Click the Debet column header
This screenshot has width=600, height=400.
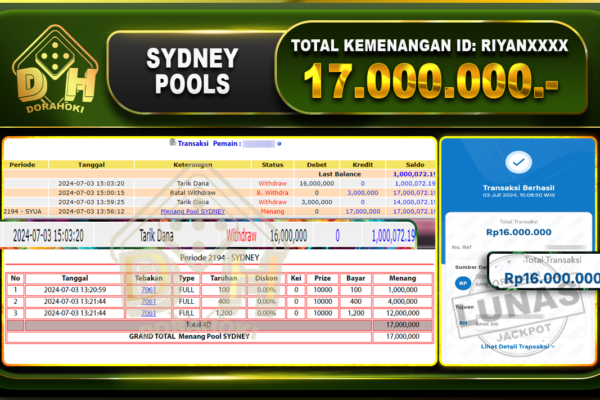pyautogui.click(x=317, y=165)
